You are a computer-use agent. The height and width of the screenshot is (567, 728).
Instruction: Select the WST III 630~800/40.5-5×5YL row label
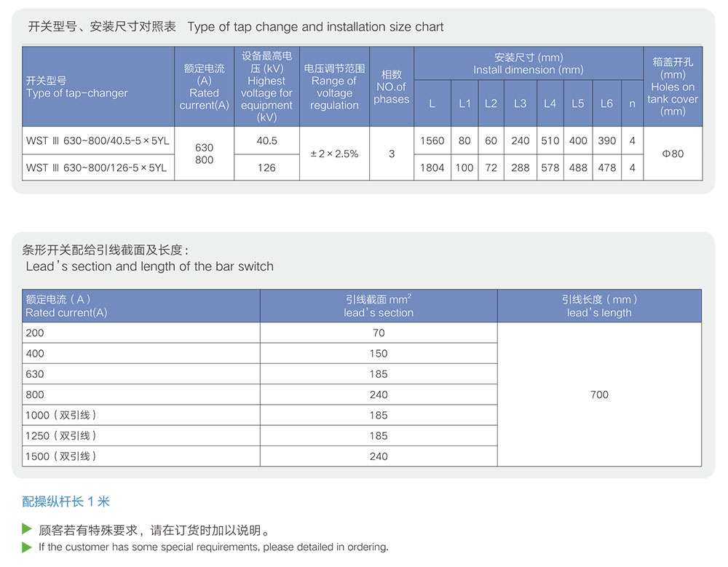click(98, 140)
